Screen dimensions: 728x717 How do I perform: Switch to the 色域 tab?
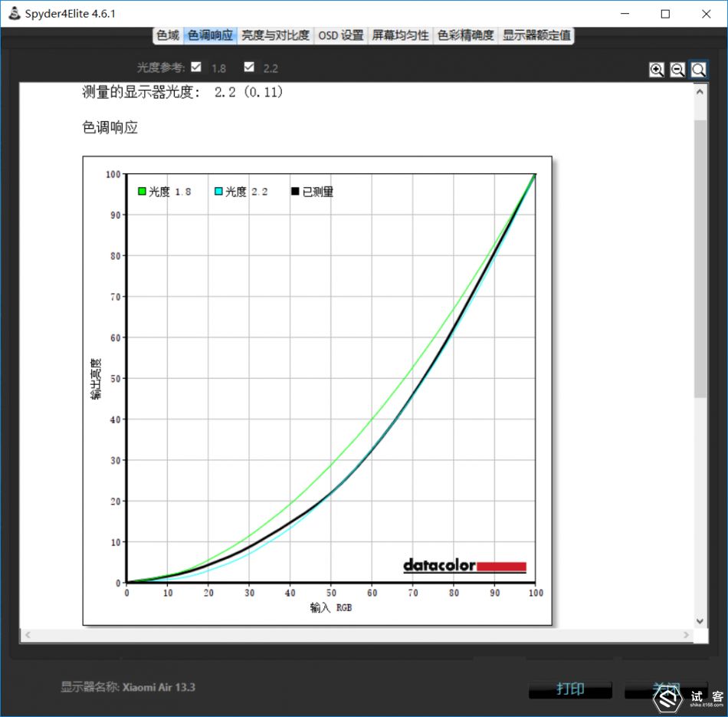tap(168, 35)
